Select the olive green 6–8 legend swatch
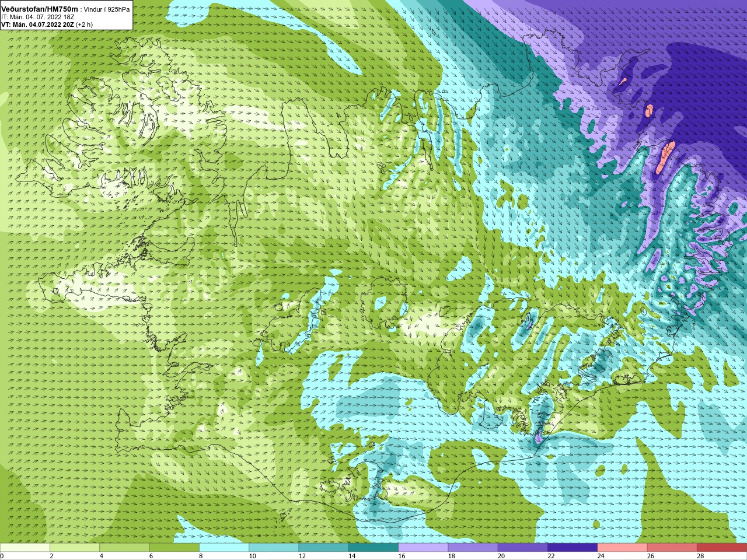Screen dimensions: 747x560 tap(174, 547)
